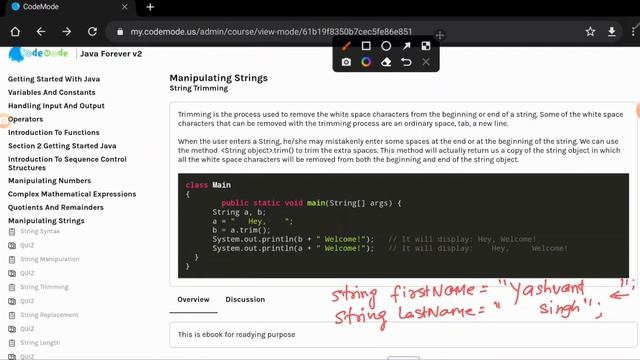
Task: Click the Java code example block
Action: coord(403,226)
